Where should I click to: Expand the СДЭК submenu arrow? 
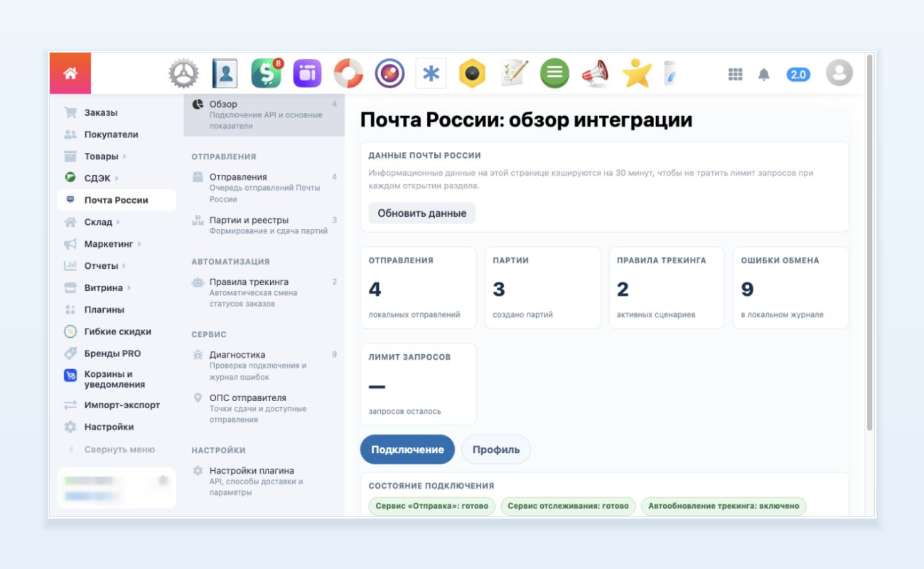pyautogui.click(x=117, y=179)
